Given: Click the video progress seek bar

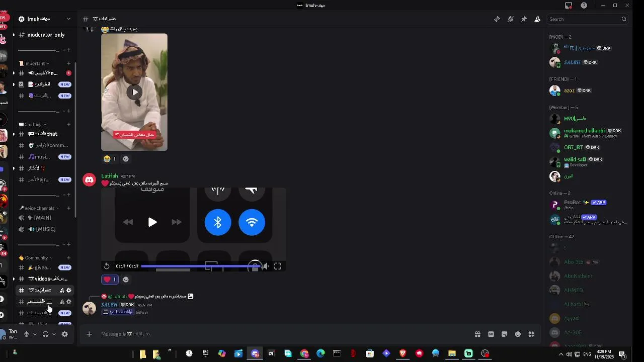Looking at the screenshot, I should click(x=200, y=266).
